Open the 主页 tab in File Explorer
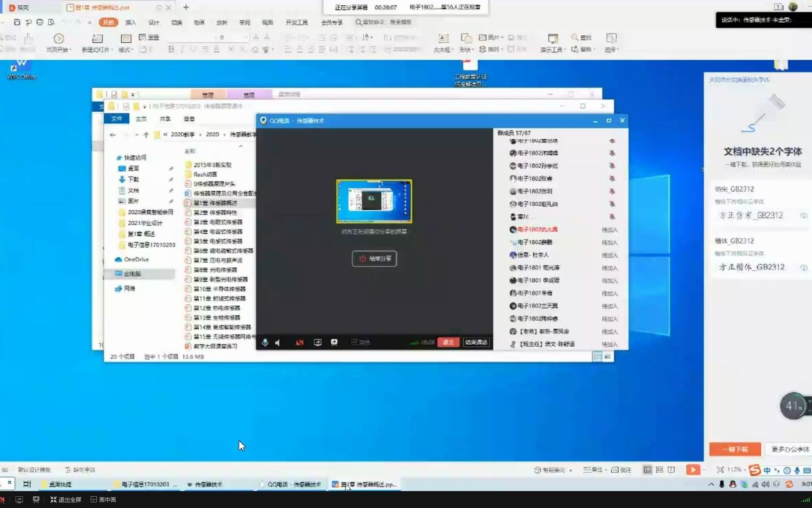 coord(141,119)
